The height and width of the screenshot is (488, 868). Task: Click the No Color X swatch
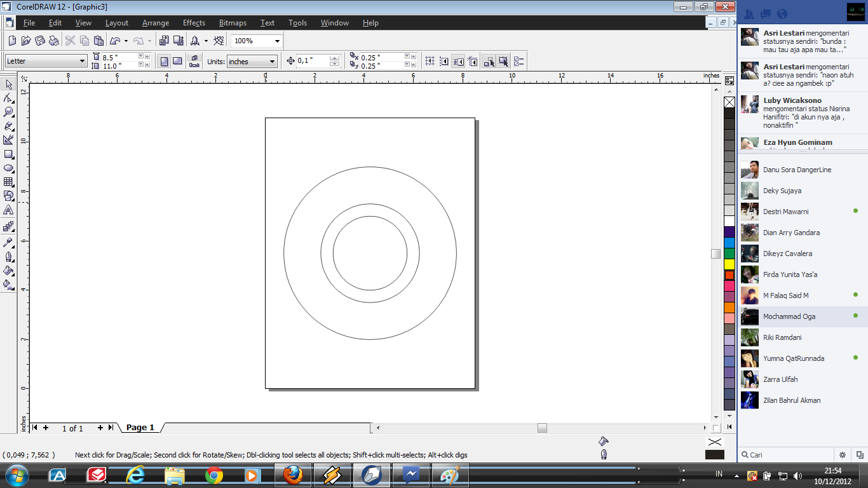pyautogui.click(x=729, y=102)
